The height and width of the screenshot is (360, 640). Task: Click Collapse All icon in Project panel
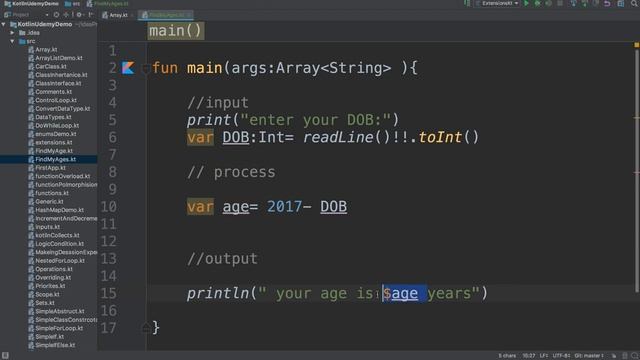click(x=66, y=15)
